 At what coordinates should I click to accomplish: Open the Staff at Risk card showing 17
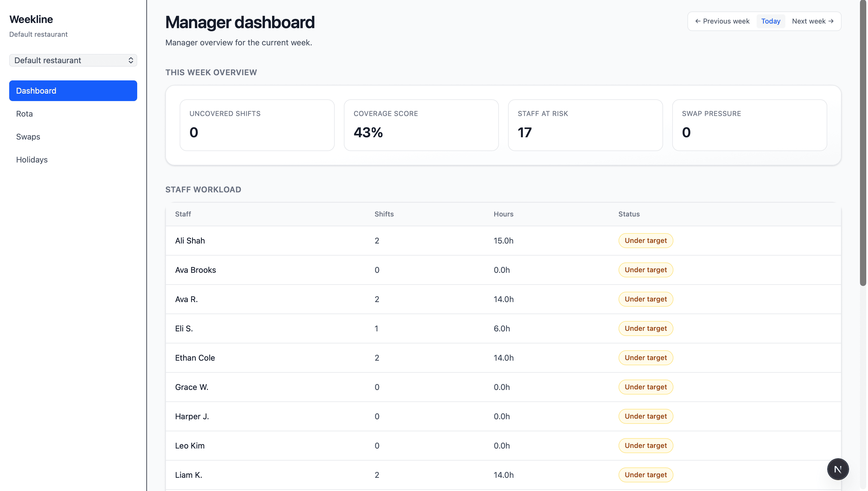(x=585, y=125)
